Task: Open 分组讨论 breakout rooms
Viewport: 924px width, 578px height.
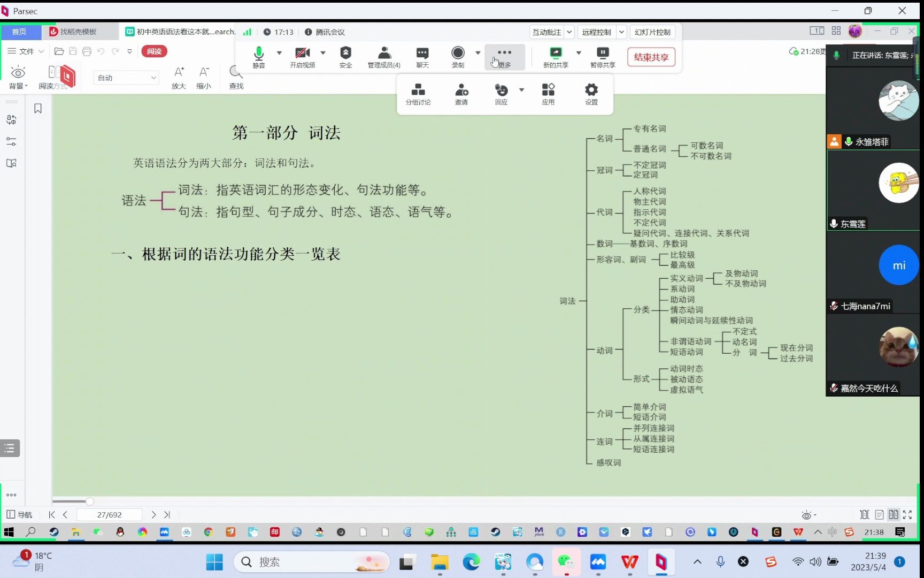Action: point(418,94)
